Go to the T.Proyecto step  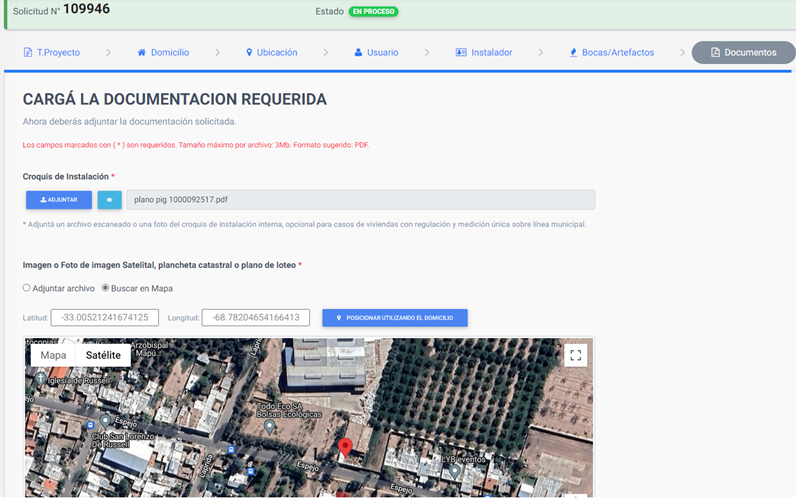(51, 52)
